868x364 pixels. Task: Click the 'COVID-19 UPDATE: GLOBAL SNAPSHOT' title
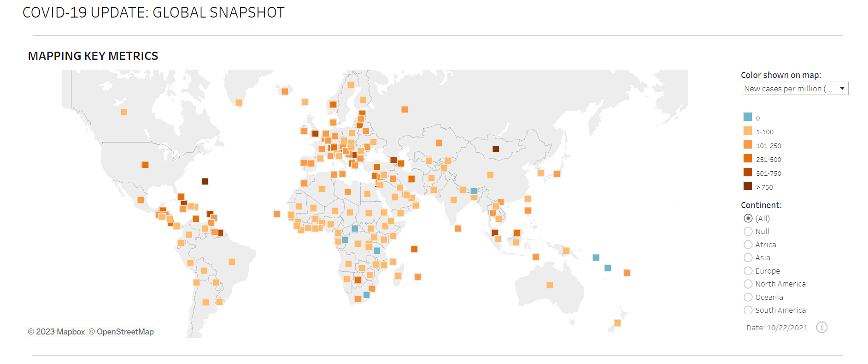[x=153, y=12]
